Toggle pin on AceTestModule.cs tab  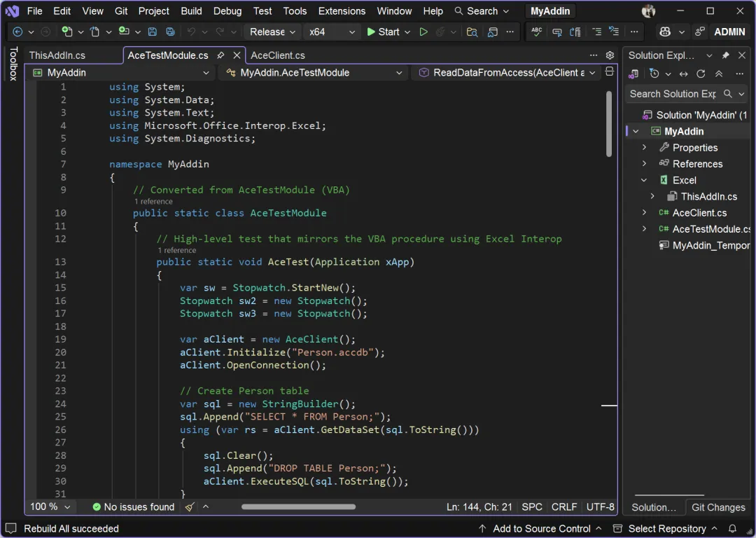(220, 55)
